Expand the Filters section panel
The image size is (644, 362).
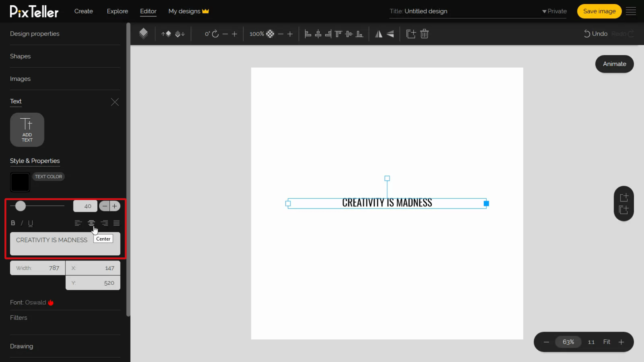18,317
